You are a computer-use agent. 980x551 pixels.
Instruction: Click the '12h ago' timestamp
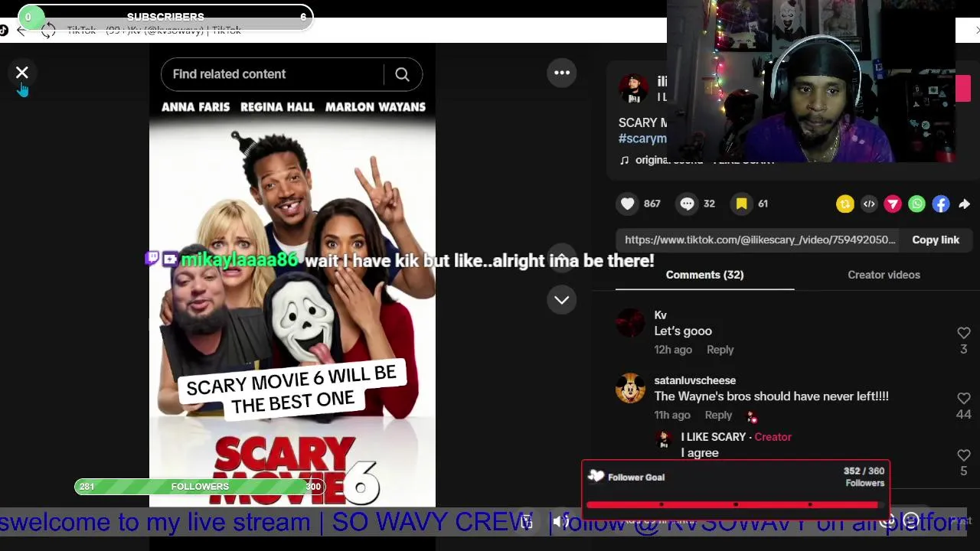[673, 350]
